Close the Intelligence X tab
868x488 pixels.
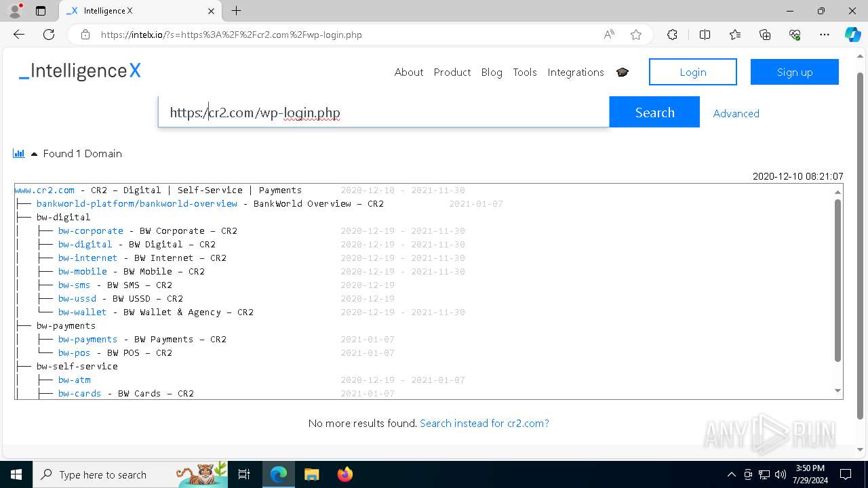tap(212, 11)
